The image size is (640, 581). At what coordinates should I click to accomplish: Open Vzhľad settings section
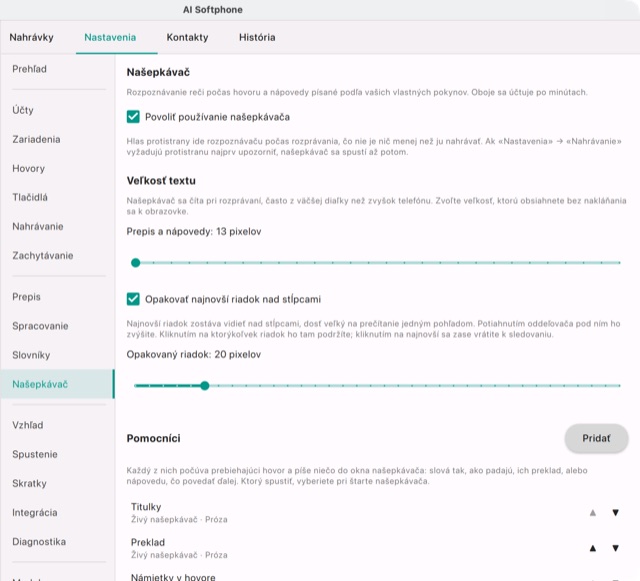click(x=57, y=425)
